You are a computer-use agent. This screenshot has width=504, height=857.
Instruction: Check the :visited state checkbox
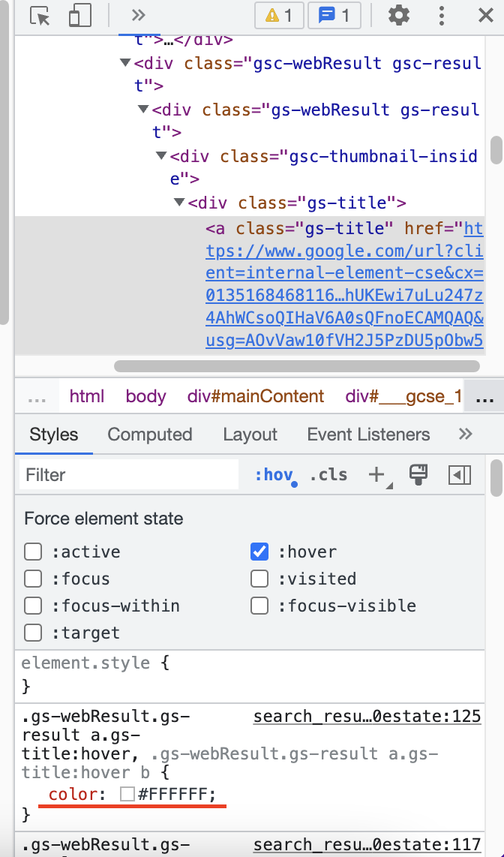coord(259,579)
